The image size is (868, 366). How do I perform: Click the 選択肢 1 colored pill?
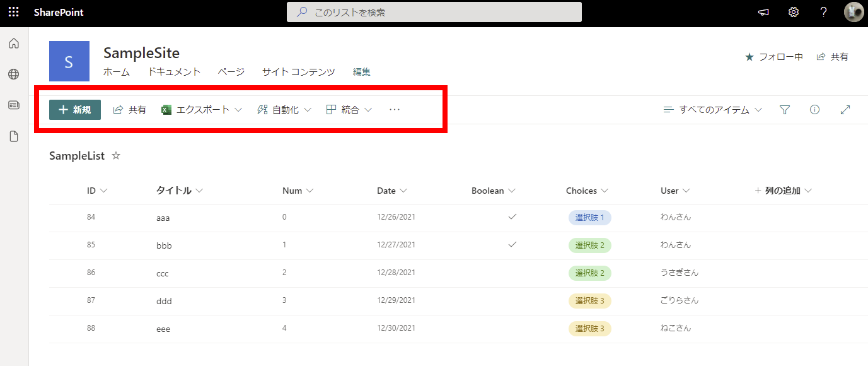(x=589, y=218)
